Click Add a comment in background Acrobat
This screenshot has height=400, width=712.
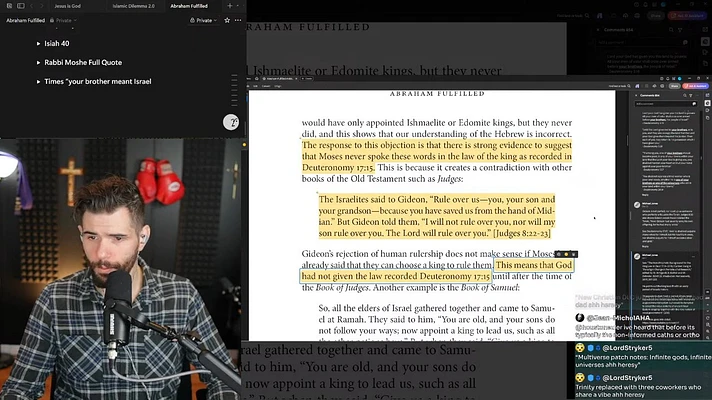(643, 42)
